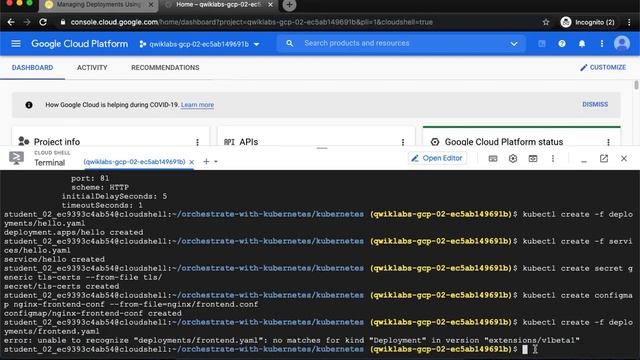Open Chrome browser menu dots

click(629, 22)
